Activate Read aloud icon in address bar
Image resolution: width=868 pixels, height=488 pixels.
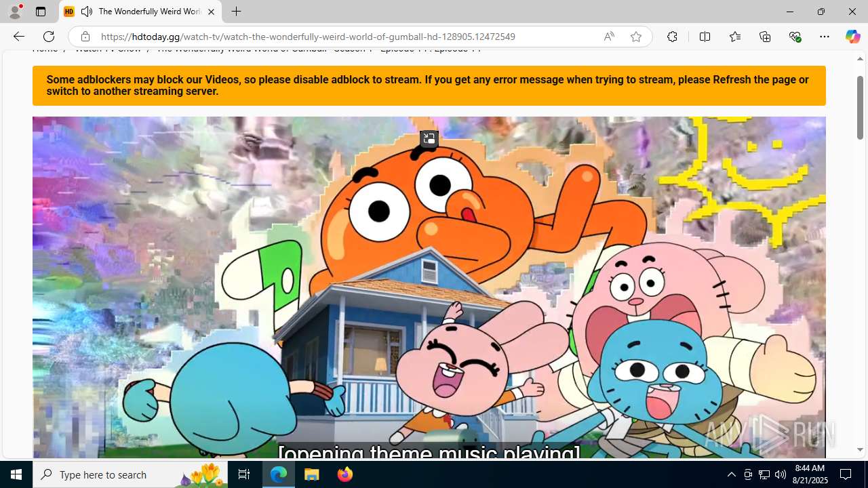point(609,37)
